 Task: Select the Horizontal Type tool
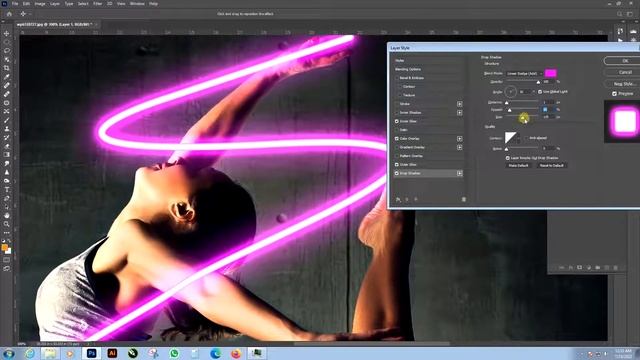[x=7, y=189]
